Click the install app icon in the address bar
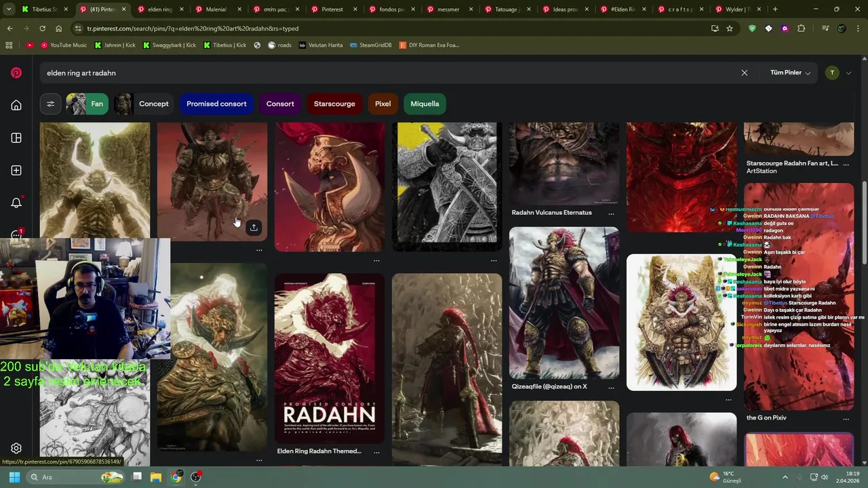Viewport: 868px width, 488px height. point(715,28)
